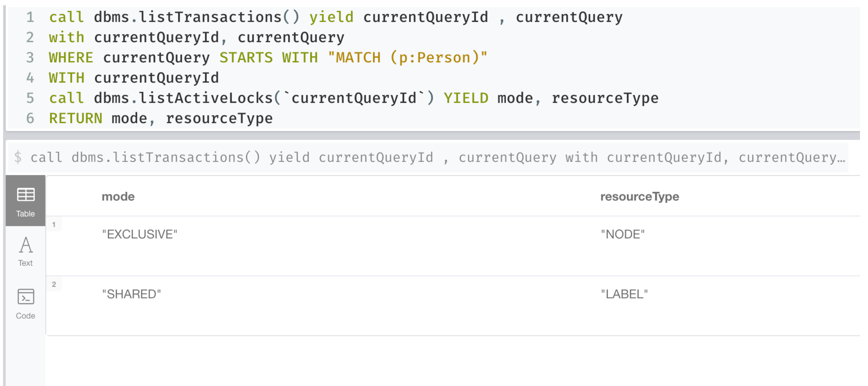Image resolution: width=868 pixels, height=386 pixels.
Task: Click the "MATCH (p:Person)" string in editor
Action: [408, 57]
